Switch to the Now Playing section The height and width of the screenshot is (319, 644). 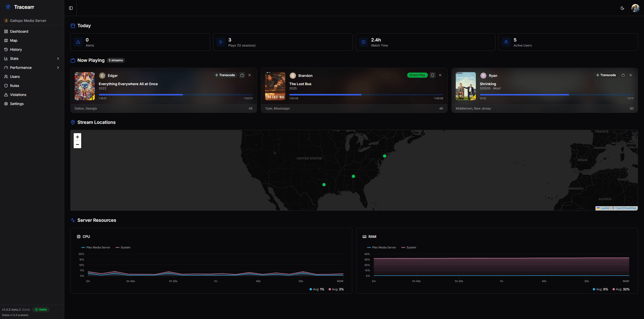(91, 60)
